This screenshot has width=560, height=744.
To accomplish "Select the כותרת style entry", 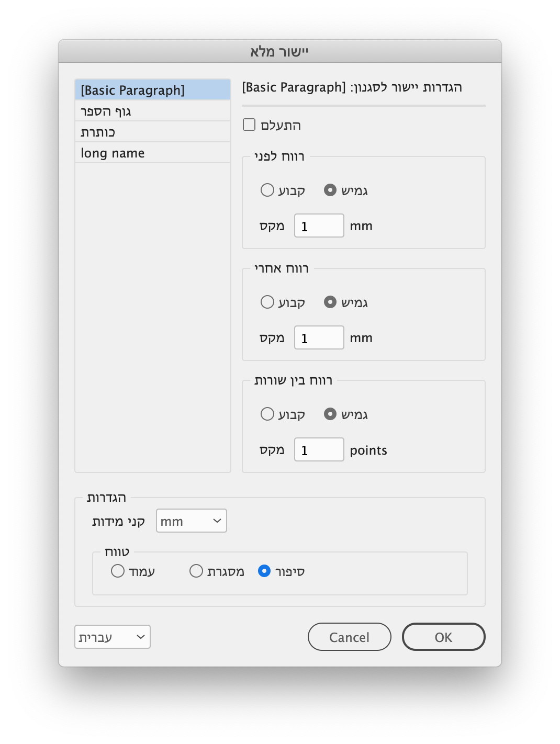I will [152, 131].
